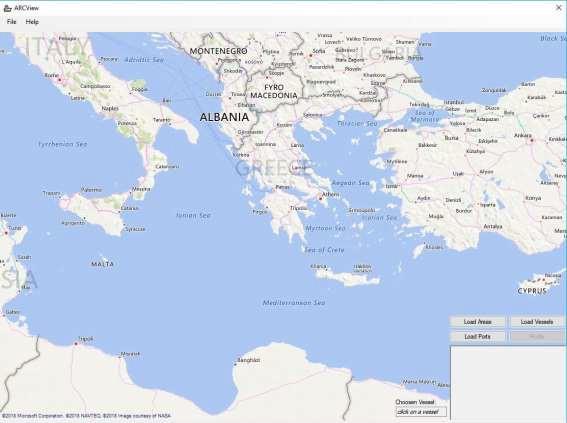Click the Rome city label
The image size is (567, 423).
(x=51, y=75)
